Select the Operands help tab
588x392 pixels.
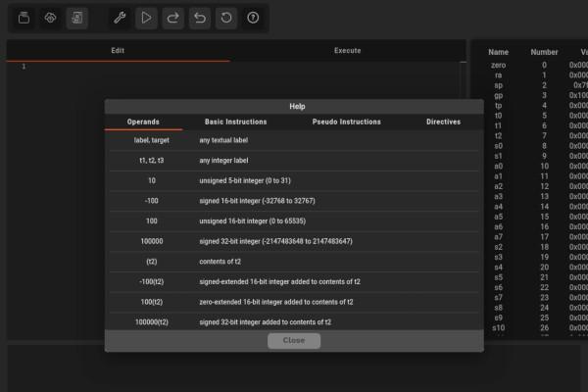[144, 122]
